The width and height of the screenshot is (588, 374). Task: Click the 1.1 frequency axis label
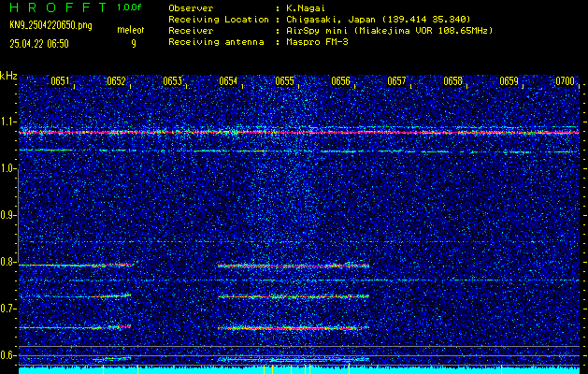7,122
